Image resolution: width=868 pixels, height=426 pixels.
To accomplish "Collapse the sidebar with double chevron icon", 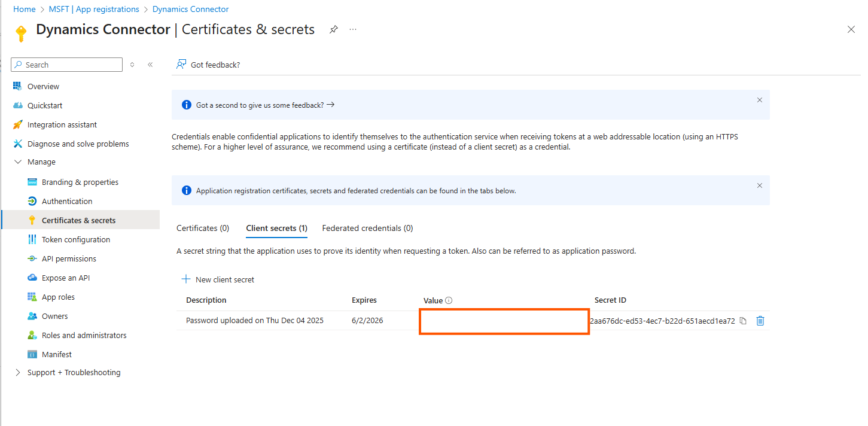I will tap(150, 65).
